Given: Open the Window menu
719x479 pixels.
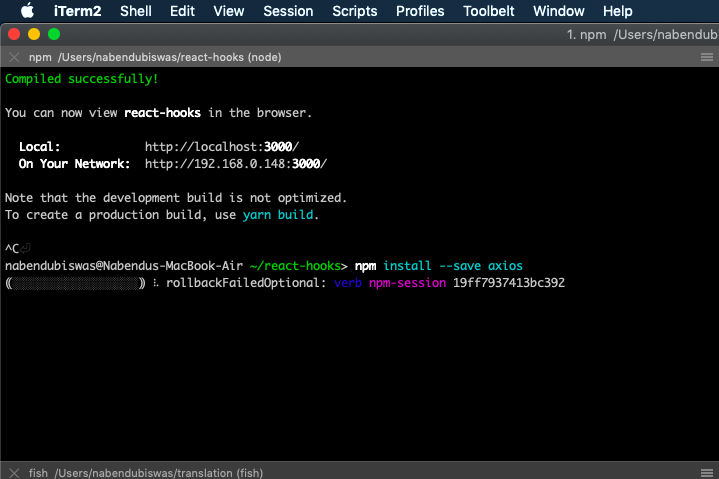Looking at the screenshot, I should point(559,11).
